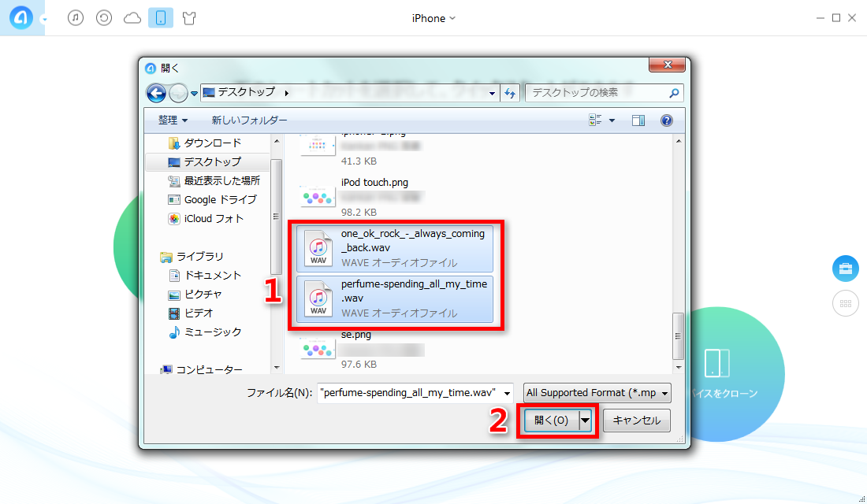
Task: Refresh the desktop folder listing
Action: [510, 94]
